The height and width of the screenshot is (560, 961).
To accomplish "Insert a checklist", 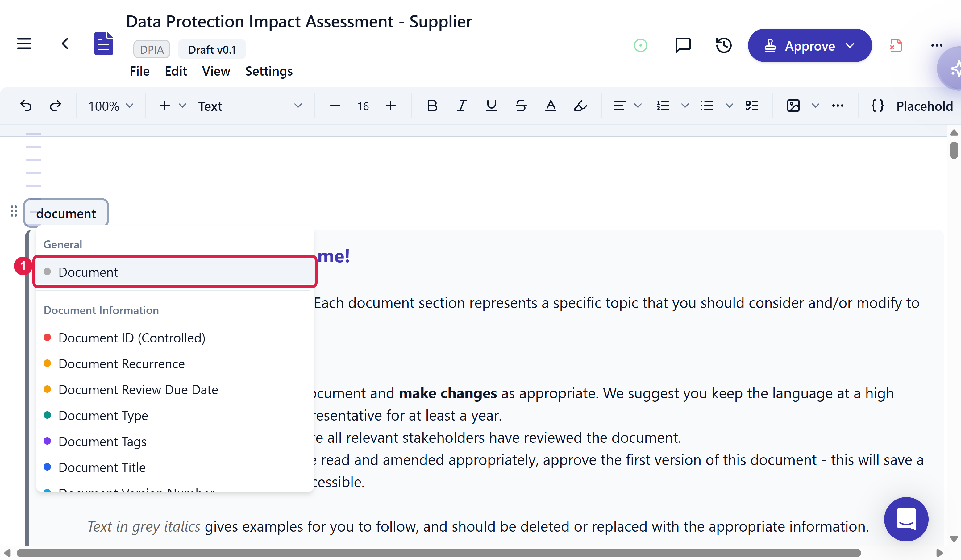I will pyautogui.click(x=752, y=106).
